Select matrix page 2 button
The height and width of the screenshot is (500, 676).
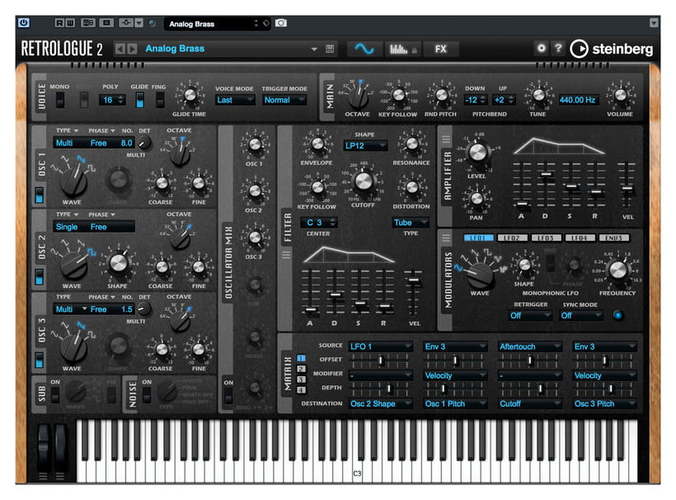coord(301,369)
